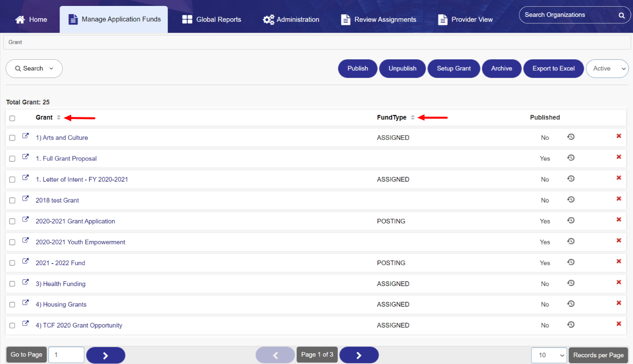Open external link icon for Arts and Culture
633x364 pixels.
coord(25,136)
